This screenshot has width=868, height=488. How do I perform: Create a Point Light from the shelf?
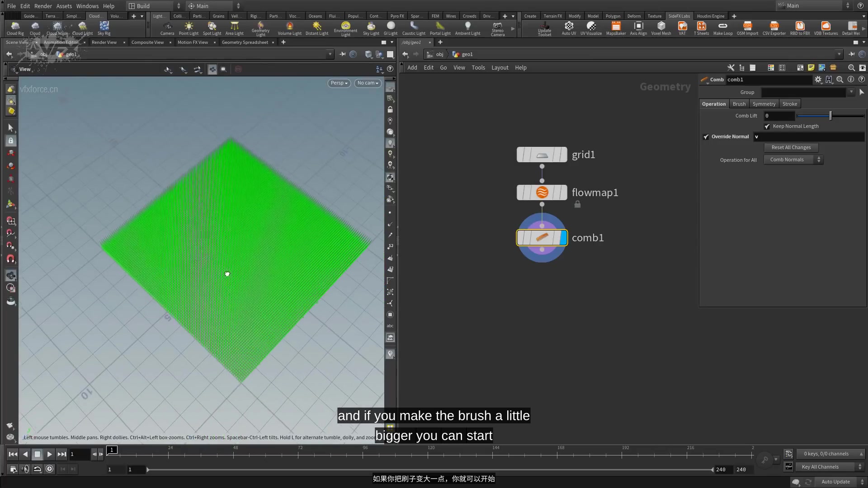pyautogui.click(x=189, y=28)
